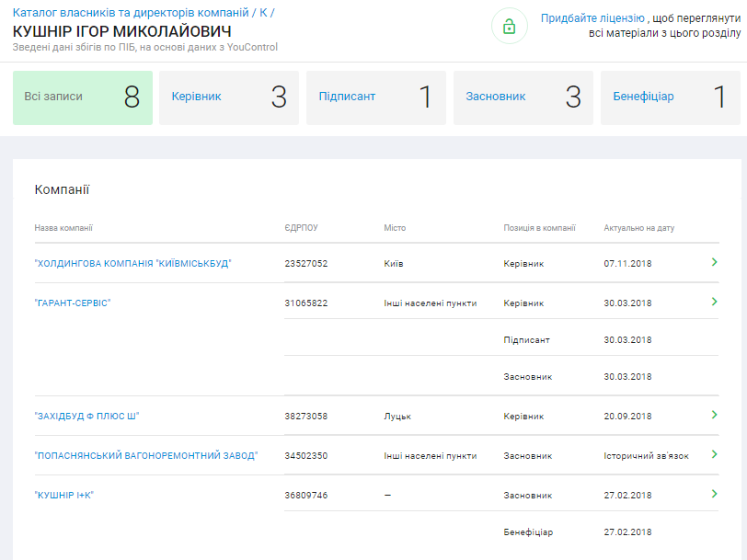
Task: Show the Засновник records tab
Action: tap(523, 97)
